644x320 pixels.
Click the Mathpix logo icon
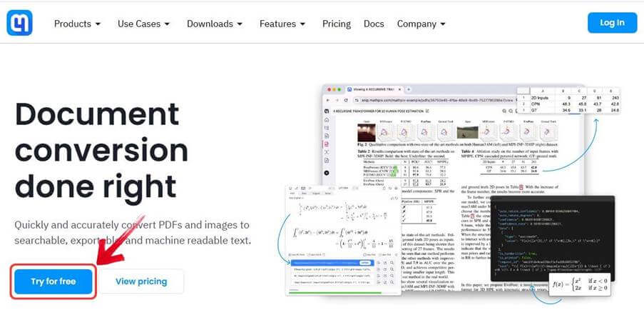point(19,23)
